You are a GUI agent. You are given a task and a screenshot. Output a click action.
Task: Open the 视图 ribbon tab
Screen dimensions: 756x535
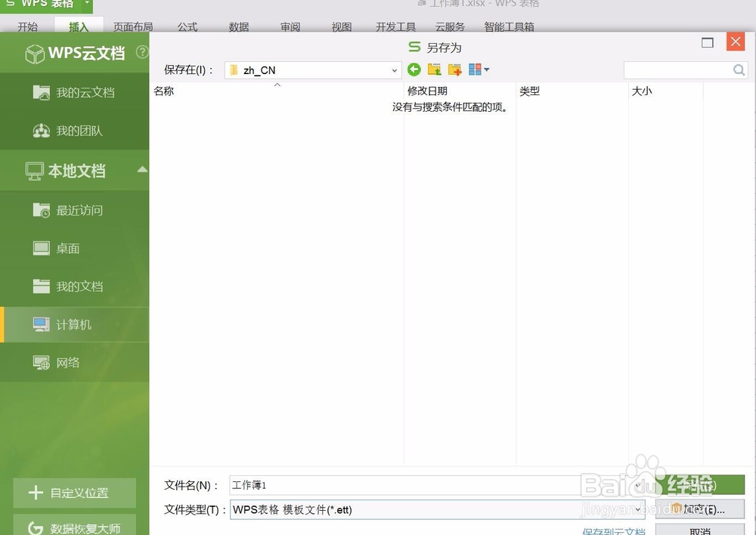point(342,26)
